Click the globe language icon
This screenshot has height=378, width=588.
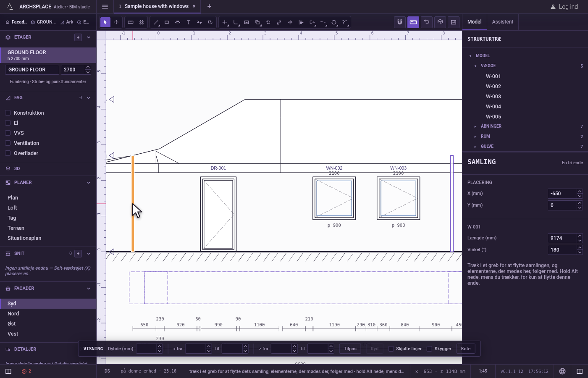[562, 371]
